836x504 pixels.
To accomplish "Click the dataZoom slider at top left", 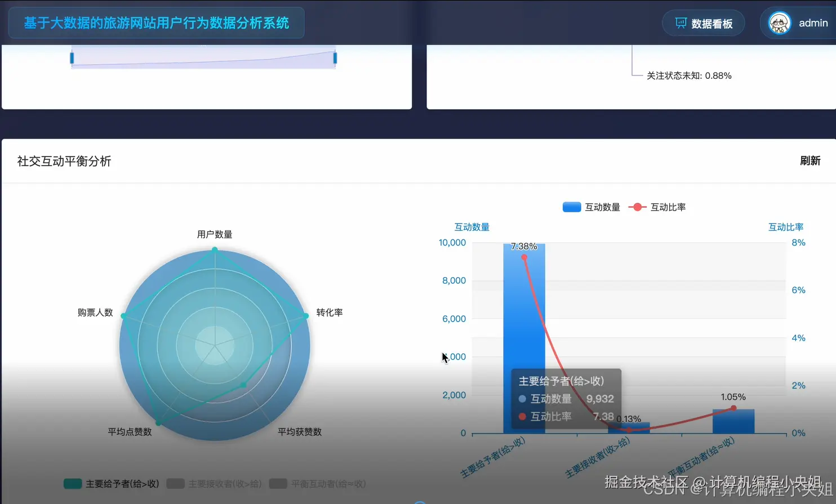I will point(203,58).
